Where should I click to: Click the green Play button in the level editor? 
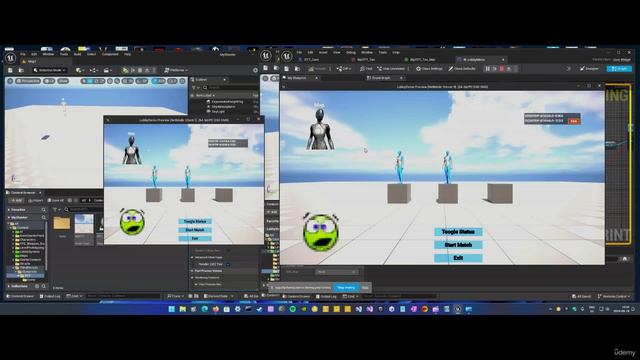click(125, 70)
